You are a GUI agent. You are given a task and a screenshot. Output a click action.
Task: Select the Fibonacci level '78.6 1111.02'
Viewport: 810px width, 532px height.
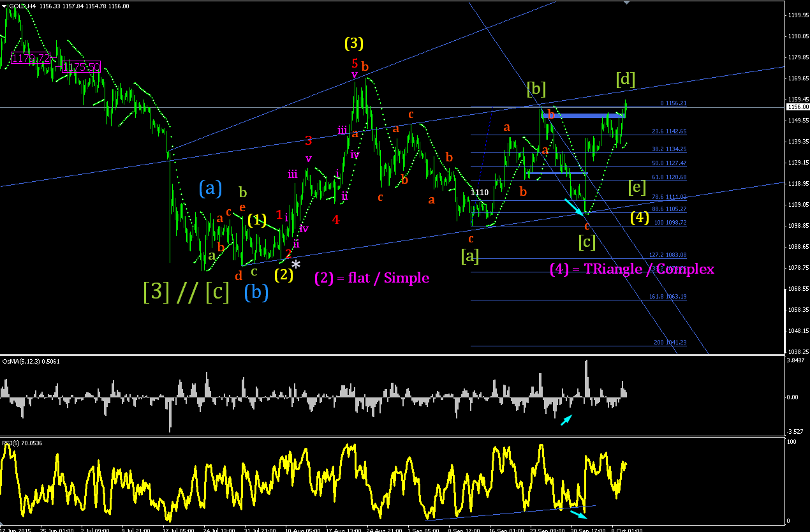[x=669, y=197]
